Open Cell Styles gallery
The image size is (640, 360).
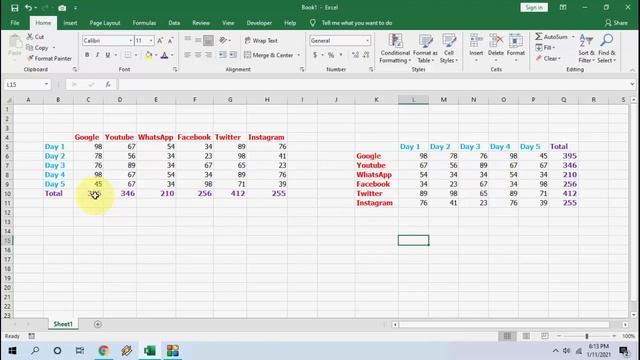[x=449, y=49]
